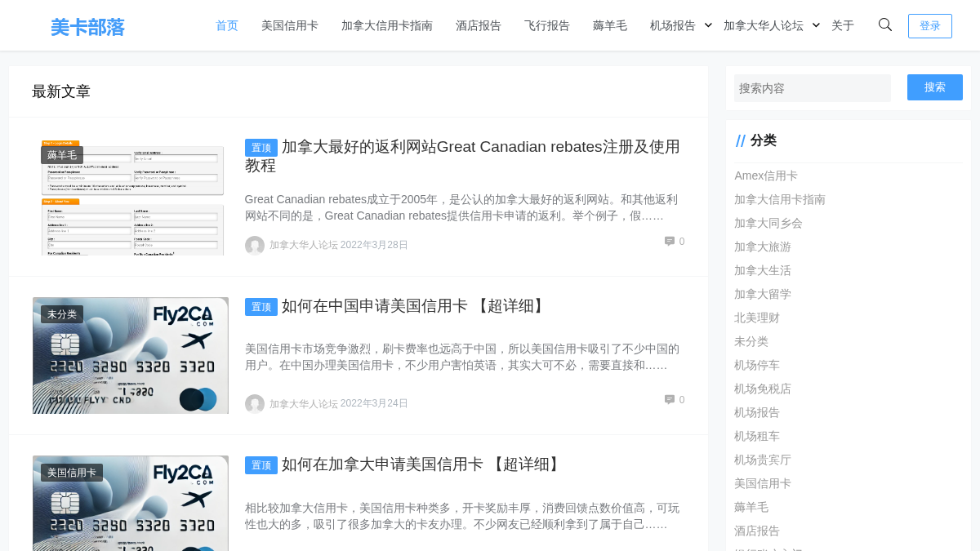Open 机场报告 nav menu item
980x551 pixels.
coord(673,25)
